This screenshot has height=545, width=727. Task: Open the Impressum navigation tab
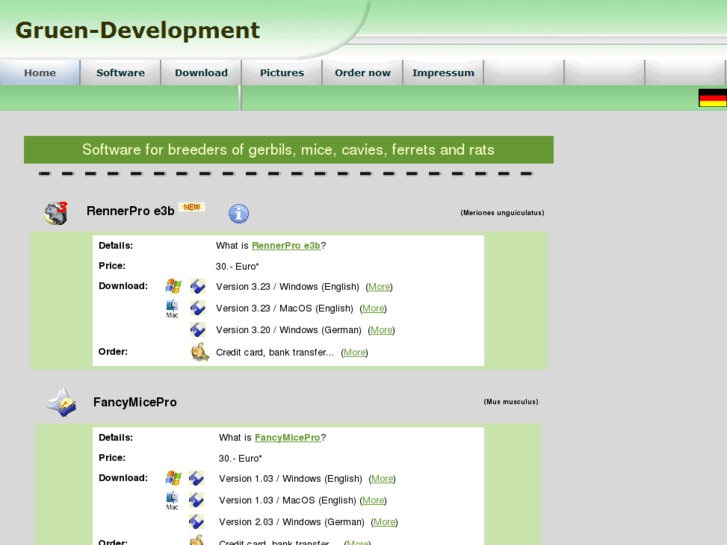tap(443, 72)
